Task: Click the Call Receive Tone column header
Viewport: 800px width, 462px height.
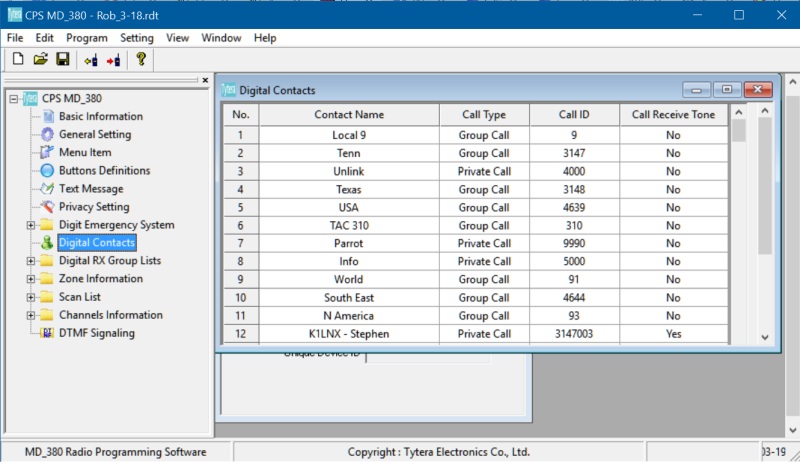Action: pos(673,115)
